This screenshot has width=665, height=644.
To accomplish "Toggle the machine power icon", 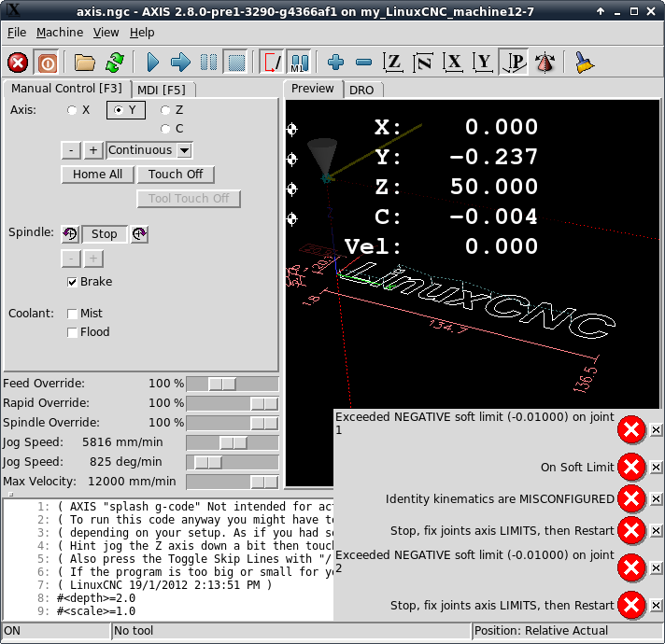I will pyautogui.click(x=47, y=63).
